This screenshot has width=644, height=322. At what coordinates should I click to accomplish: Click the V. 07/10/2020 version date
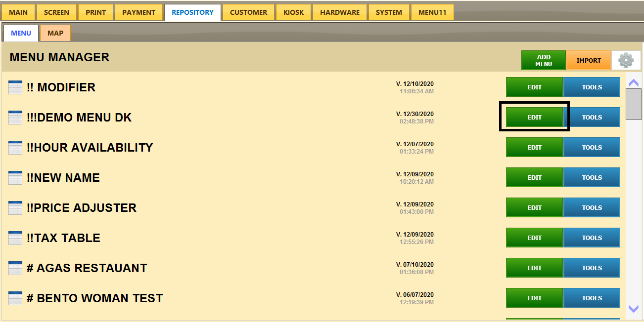[414, 265]
